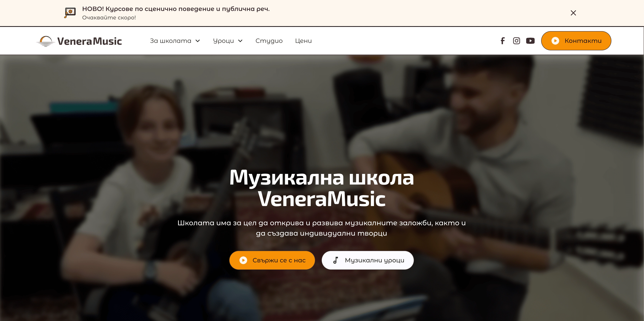Screen dimensions: 644x321
Task: Click the Контакти button
Action: 576,41
